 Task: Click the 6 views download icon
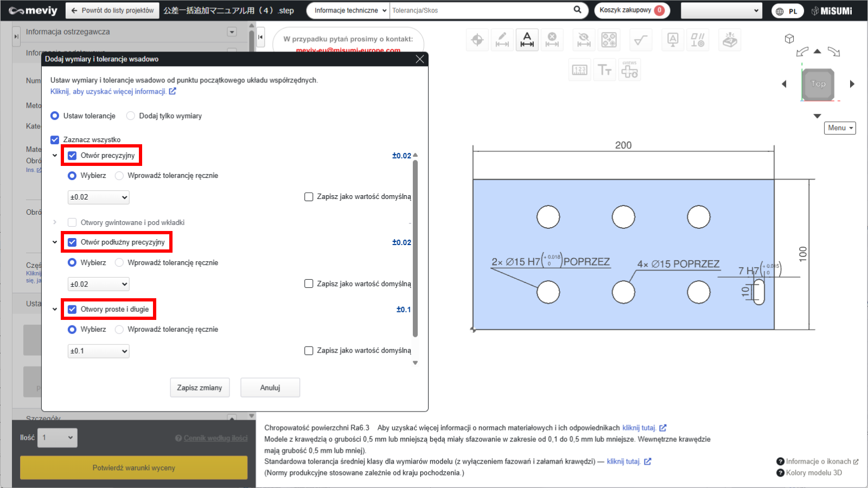pos(629,70)
